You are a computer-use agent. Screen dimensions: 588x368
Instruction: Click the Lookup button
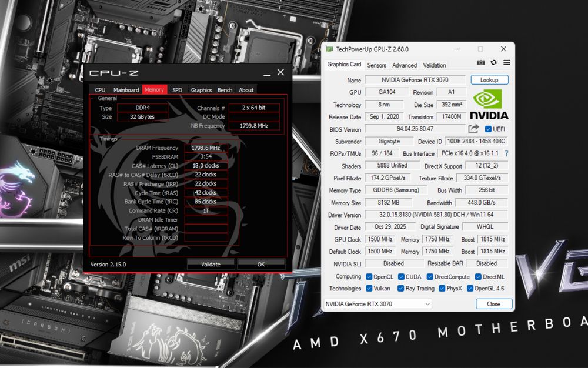click(x=489, y=80)
